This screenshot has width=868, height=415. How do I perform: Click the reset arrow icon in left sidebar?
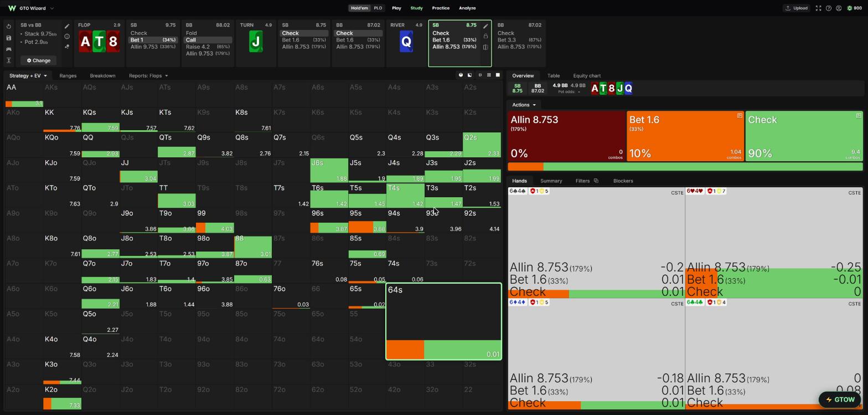pyautogui.click(x=9, y=27)
